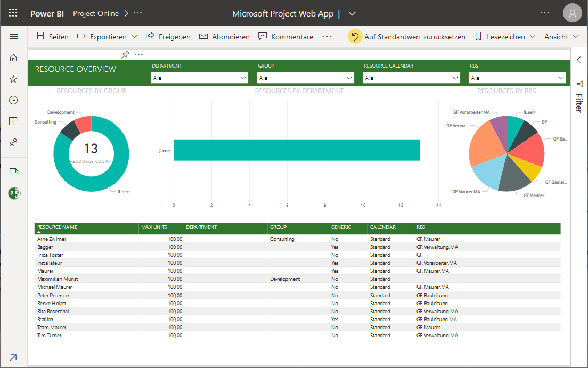Open the Exportieren menu
The width and height of the screenshot is (588, 368).
point(107,36)
